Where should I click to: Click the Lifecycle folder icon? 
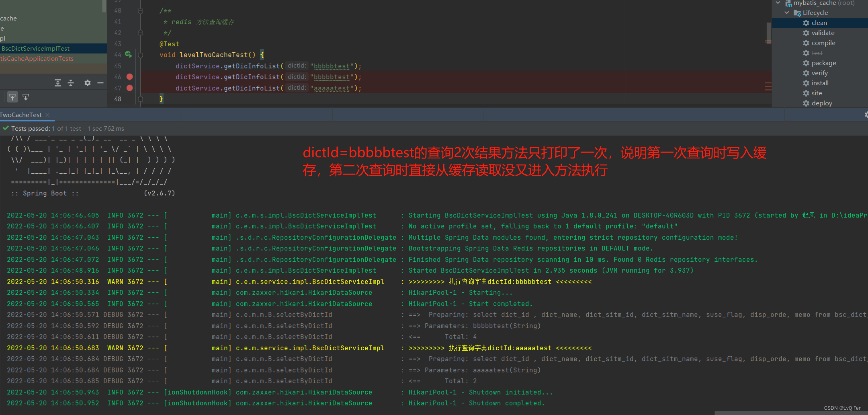click(x=797, y=13)
